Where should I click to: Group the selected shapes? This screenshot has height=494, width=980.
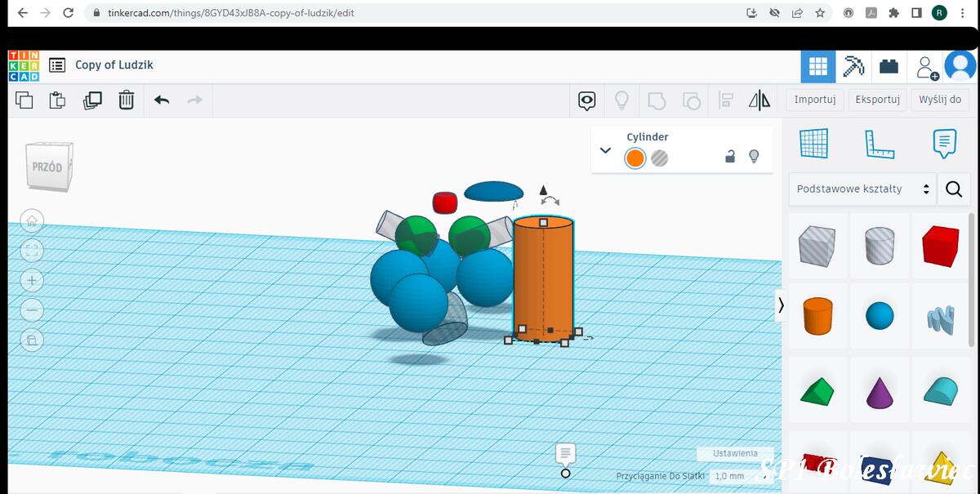(x=657, y=100)
